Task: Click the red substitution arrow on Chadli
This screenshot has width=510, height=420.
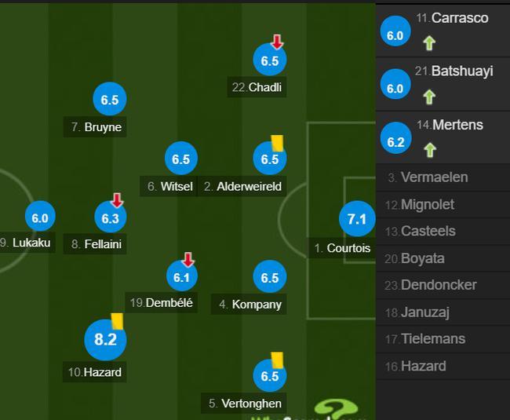Action: coord(277,42)
